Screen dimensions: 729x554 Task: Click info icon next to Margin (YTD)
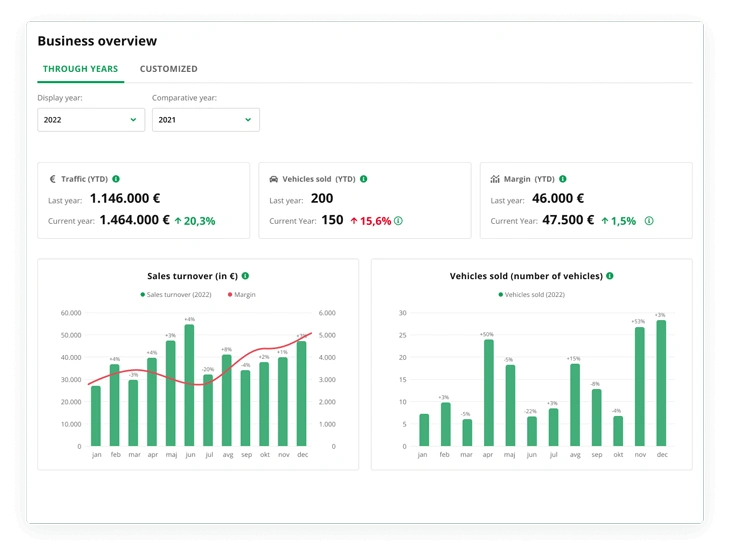pos(564,179)
